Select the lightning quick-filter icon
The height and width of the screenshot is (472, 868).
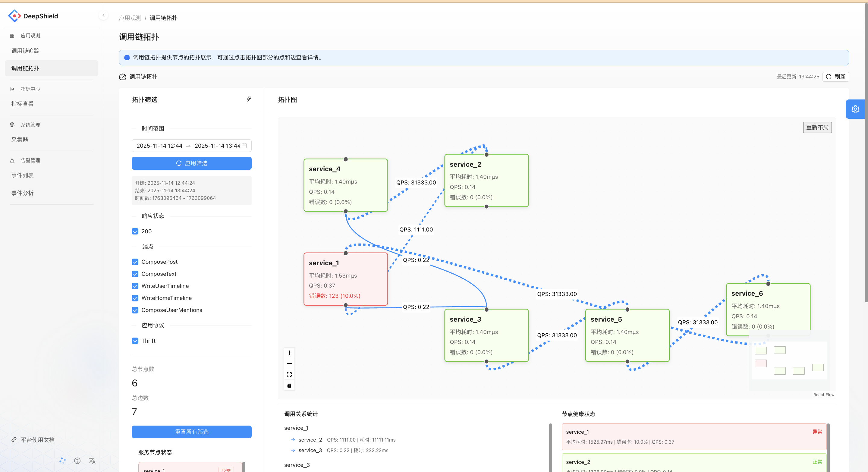pos(249,99)
